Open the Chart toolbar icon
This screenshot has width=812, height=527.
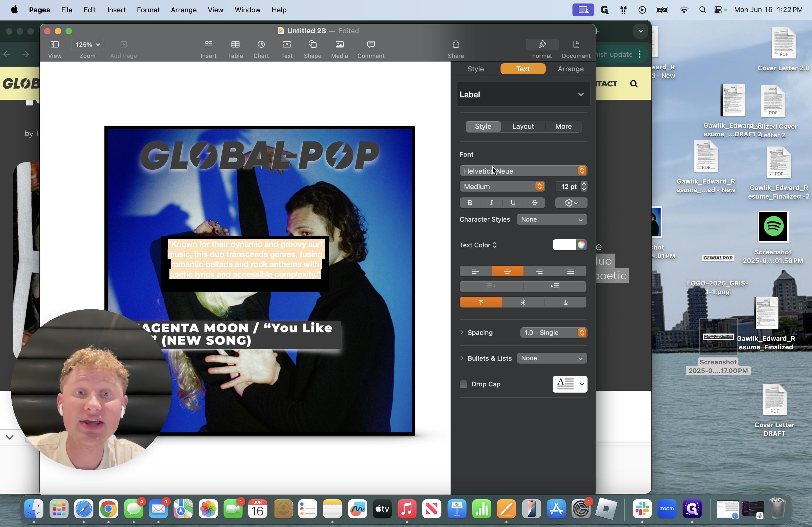tap(261, 44)
